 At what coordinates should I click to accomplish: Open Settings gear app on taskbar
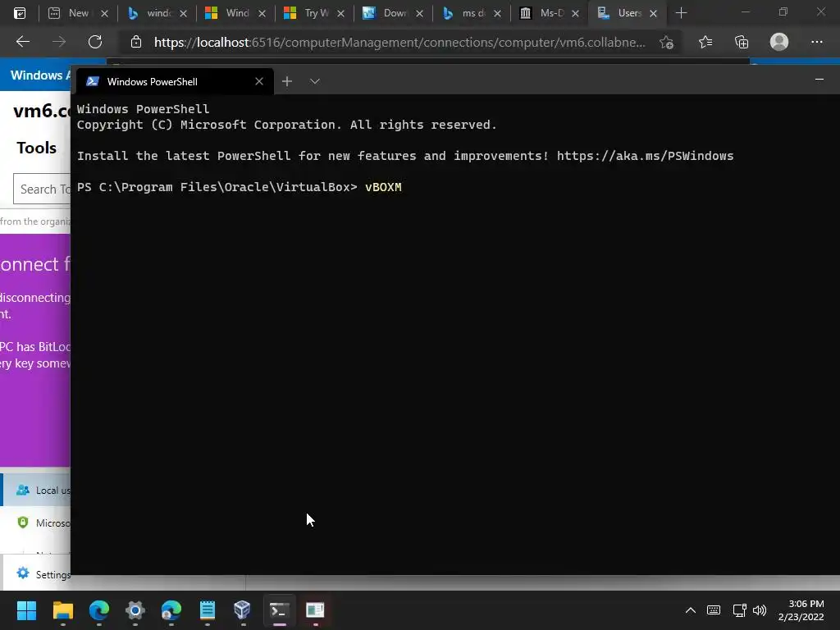click(x=135, y=610)
